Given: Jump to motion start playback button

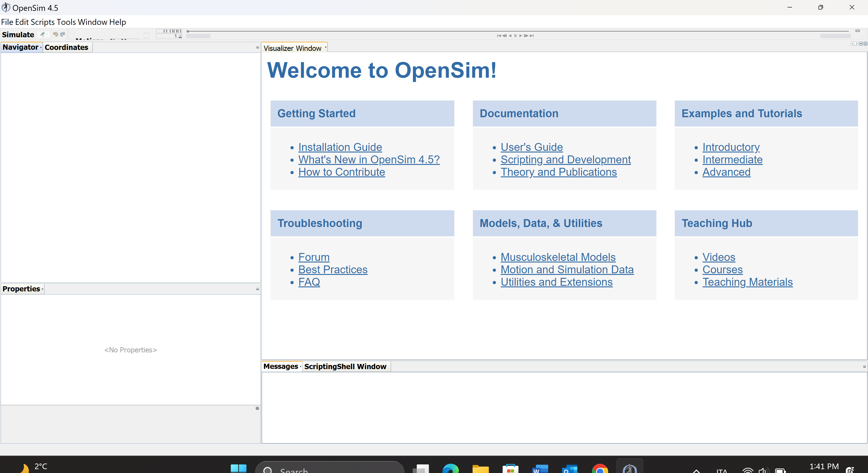Looking at the screenshot, I should click(x=499, y=36).
